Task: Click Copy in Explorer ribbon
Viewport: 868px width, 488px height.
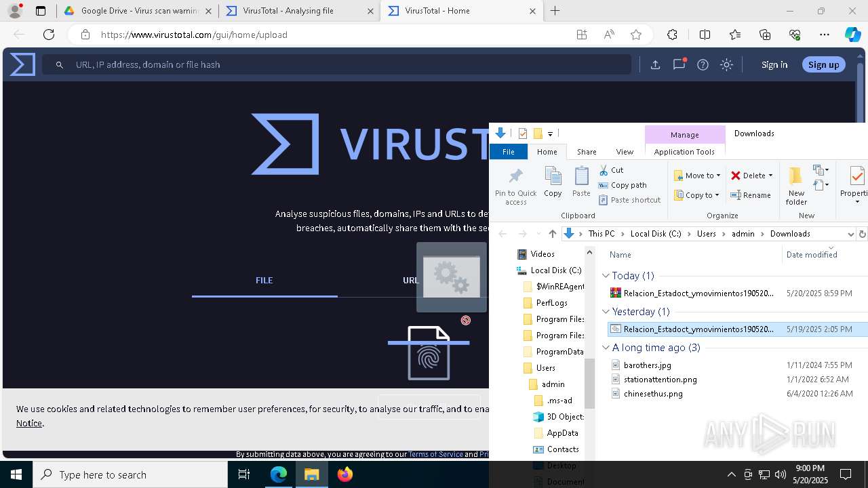Action: click(x=553, y=182)
